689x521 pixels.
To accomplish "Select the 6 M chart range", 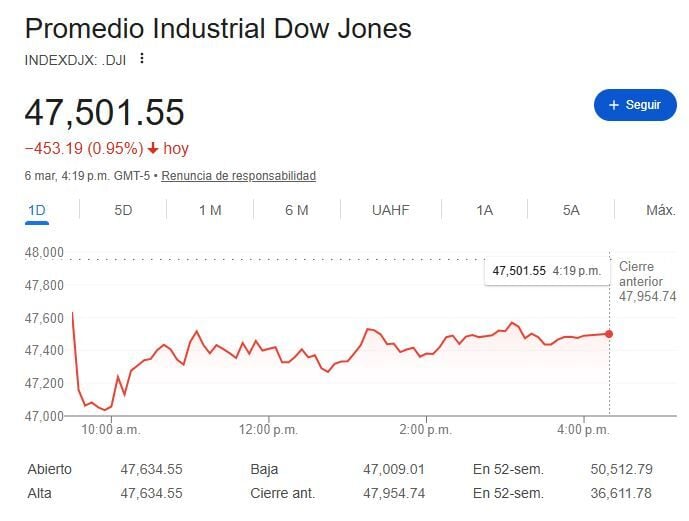I will (296, 210).
